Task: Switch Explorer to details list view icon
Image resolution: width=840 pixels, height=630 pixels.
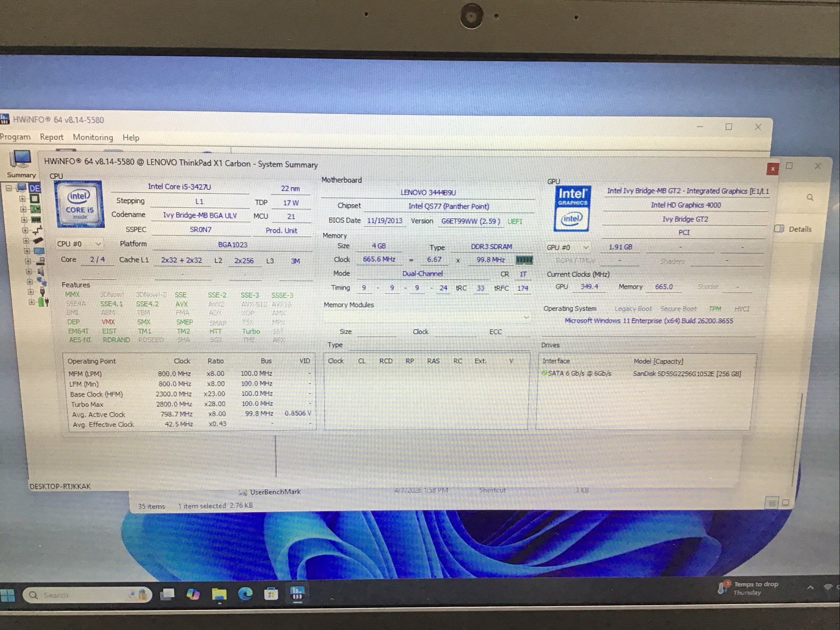Action: click(x=772, y=502)
